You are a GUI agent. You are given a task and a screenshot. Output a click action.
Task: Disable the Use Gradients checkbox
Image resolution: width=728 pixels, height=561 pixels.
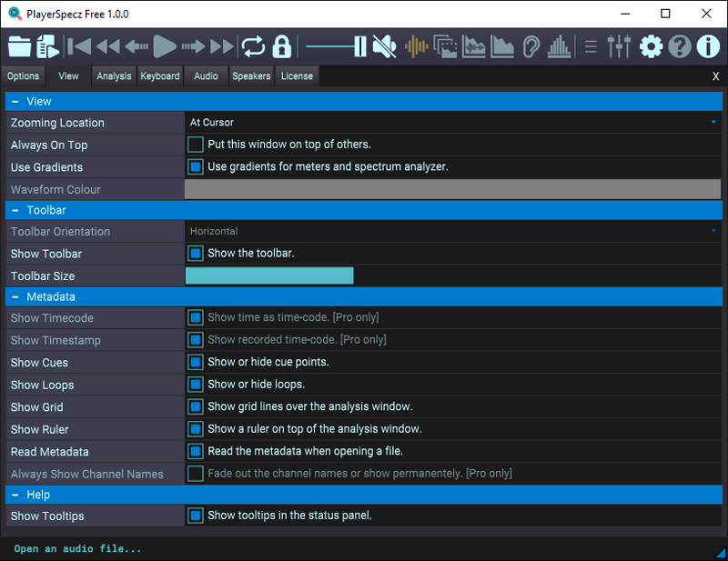tap(195, 167)
